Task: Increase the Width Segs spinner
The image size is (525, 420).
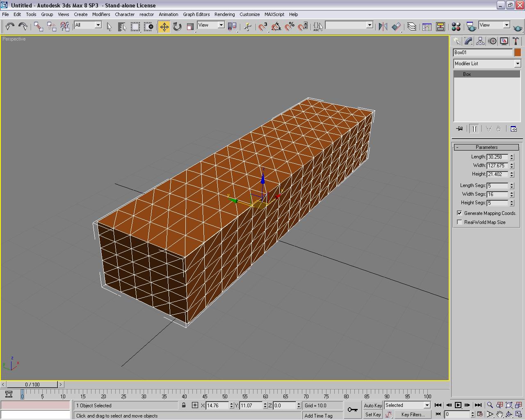Action: click(x=511, y=192)
